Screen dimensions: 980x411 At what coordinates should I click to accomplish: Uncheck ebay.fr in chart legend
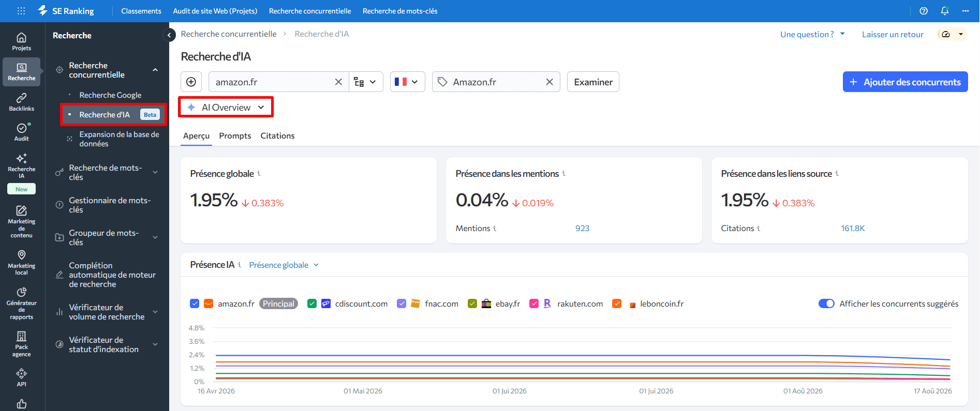[x=472, y=303]
